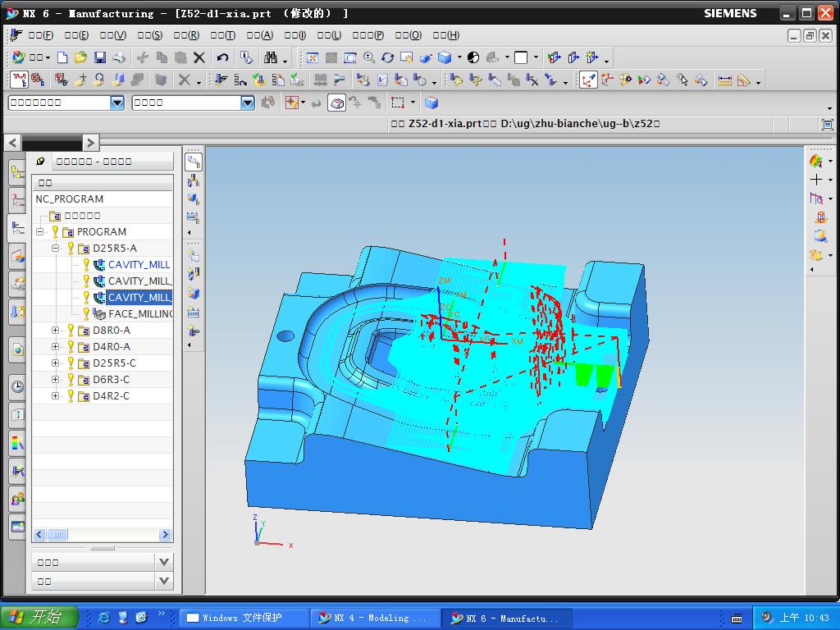This screenshot has width=840, height=630.
Task: Switch to NX 4 - Modeling taskbar button
Action: click(376, 618)
